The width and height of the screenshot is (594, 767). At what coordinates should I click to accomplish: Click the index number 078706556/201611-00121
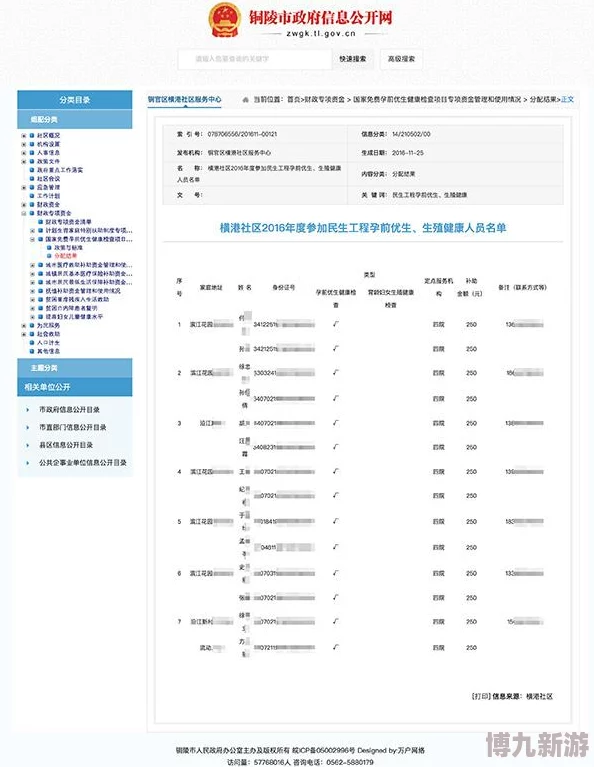242,134
